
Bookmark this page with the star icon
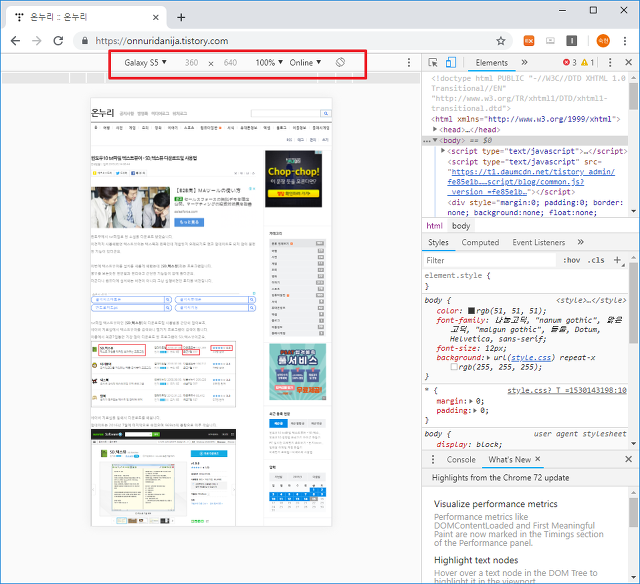coord(500,40)
